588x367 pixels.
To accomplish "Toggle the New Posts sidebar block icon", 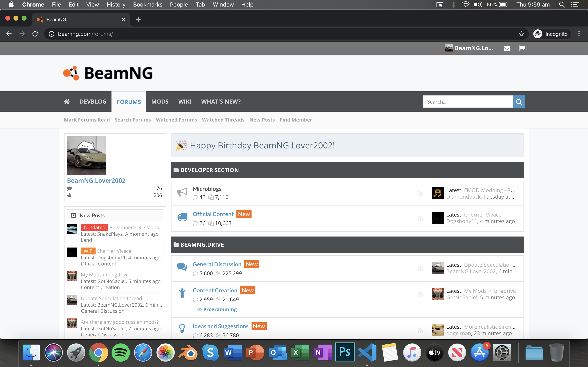I will click(x=73, y=215).
